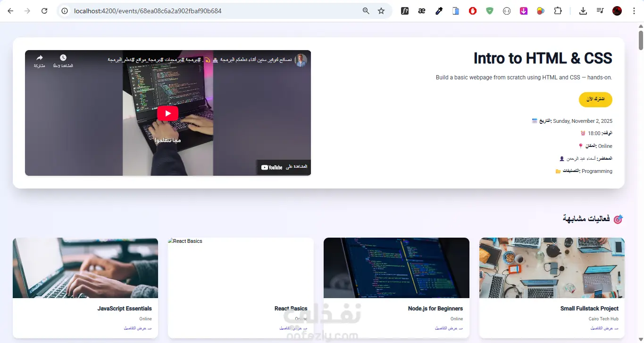Image resolution: width=644 pixels, height=343 pixels.
Task: Click the red location pin icon
Action: (x=581, y=146)
